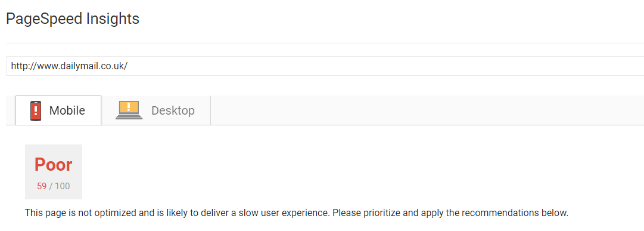Click the red mobile phone icon
Screen dimensions: 644x231
tap(36, 111)
